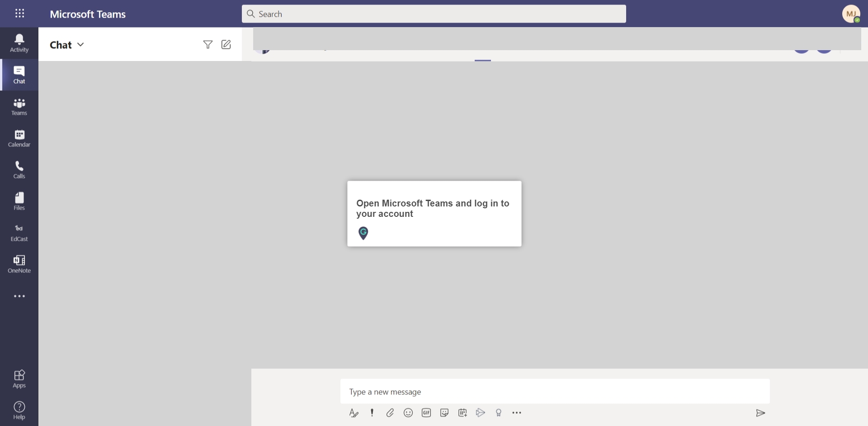The height and width of the screenshot is (426, 868).
Task: Show more added apps ellipsis in sidebar
Action: click(19, 296)
